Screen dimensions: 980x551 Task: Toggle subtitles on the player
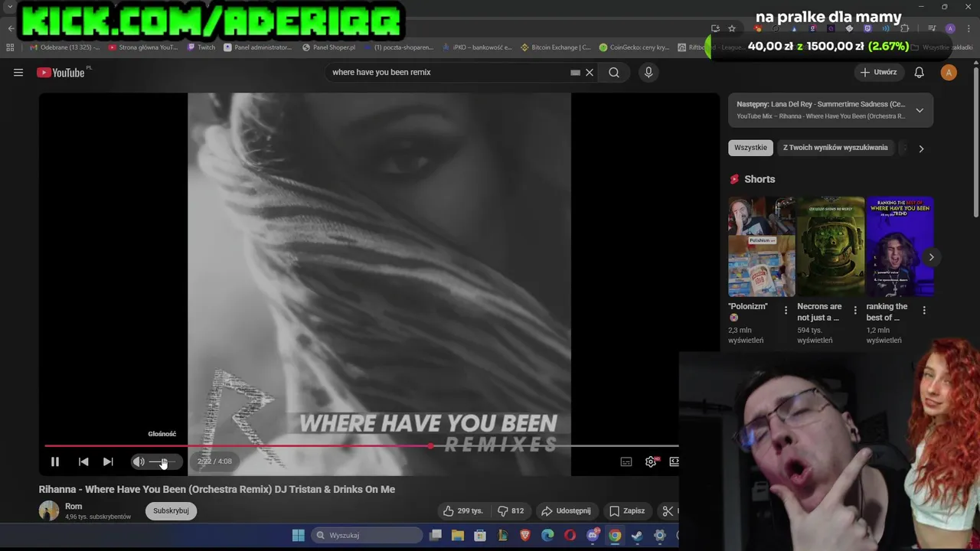[x=626, y=461]
